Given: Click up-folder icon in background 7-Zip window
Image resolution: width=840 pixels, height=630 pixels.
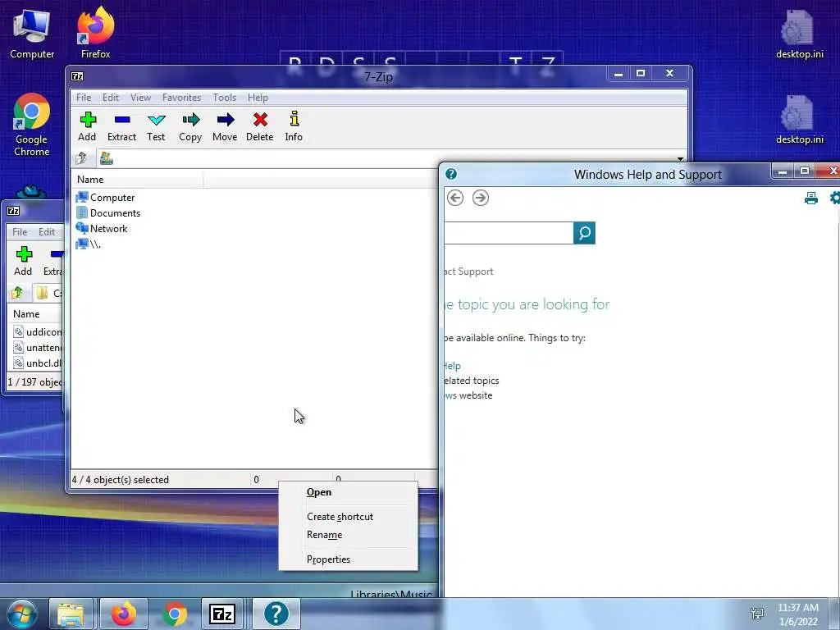Looking at the screenshot, I should (x=17, y=293).
